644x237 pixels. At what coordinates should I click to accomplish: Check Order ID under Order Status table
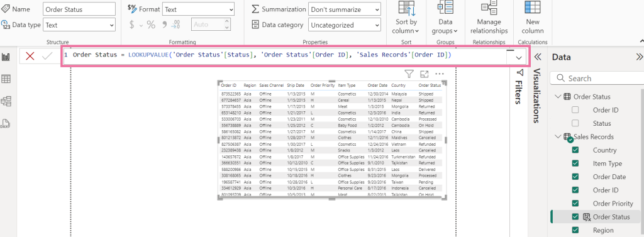(575, 110)
